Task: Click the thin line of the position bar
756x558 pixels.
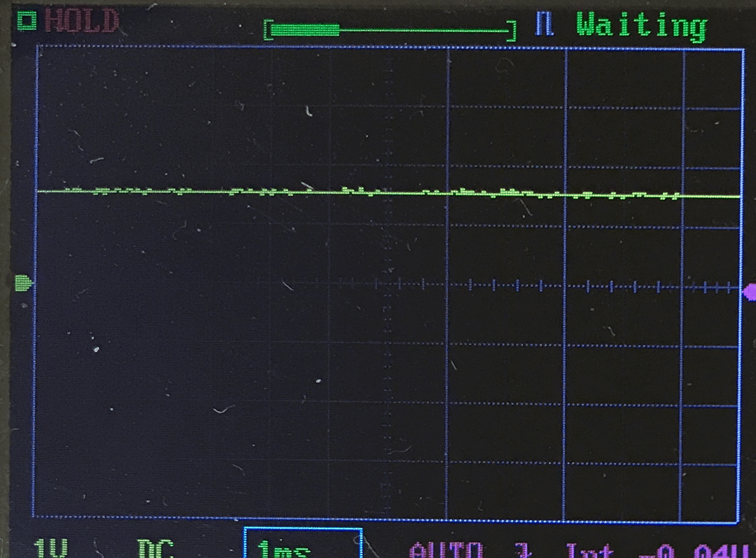Action: tap(426, 31)
